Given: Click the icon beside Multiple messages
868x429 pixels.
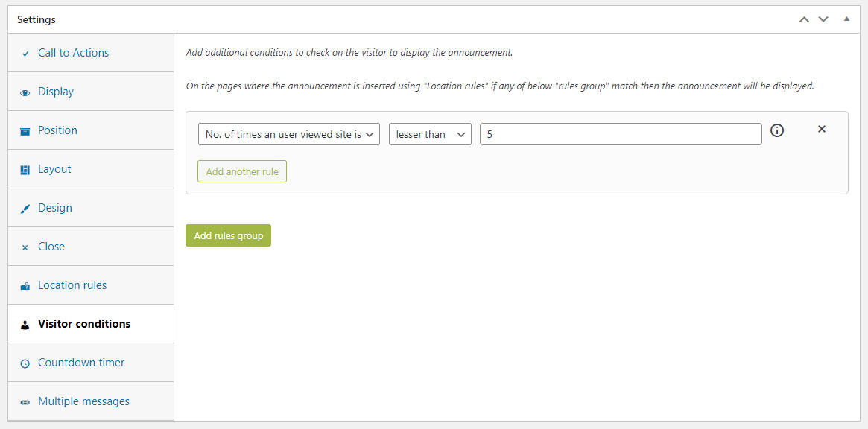Looking at the screenshot, I should 25,401.
